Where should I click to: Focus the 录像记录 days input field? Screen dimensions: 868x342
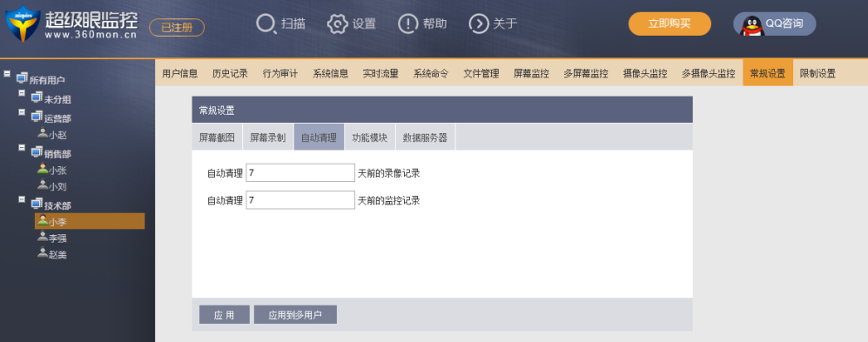coord(300,172)
